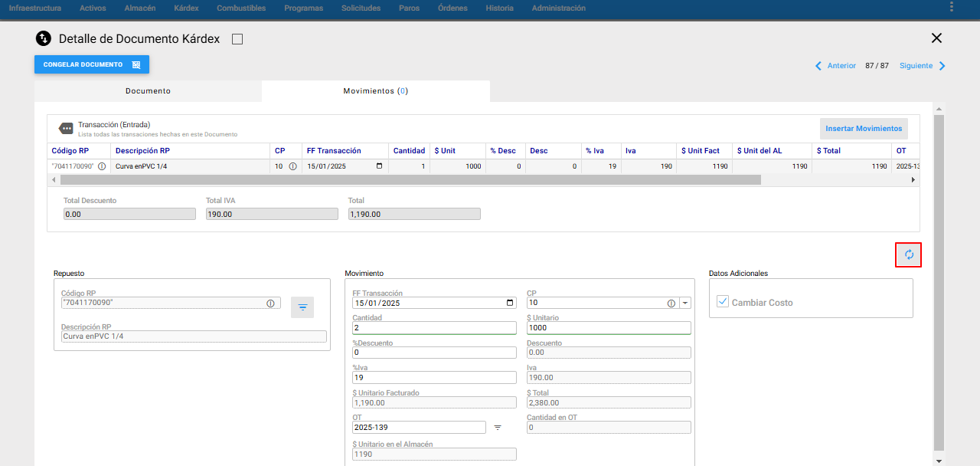Click the Insertar Movimientos button
The width and height of the screenshot is (980, 466).
click(864, 129)
